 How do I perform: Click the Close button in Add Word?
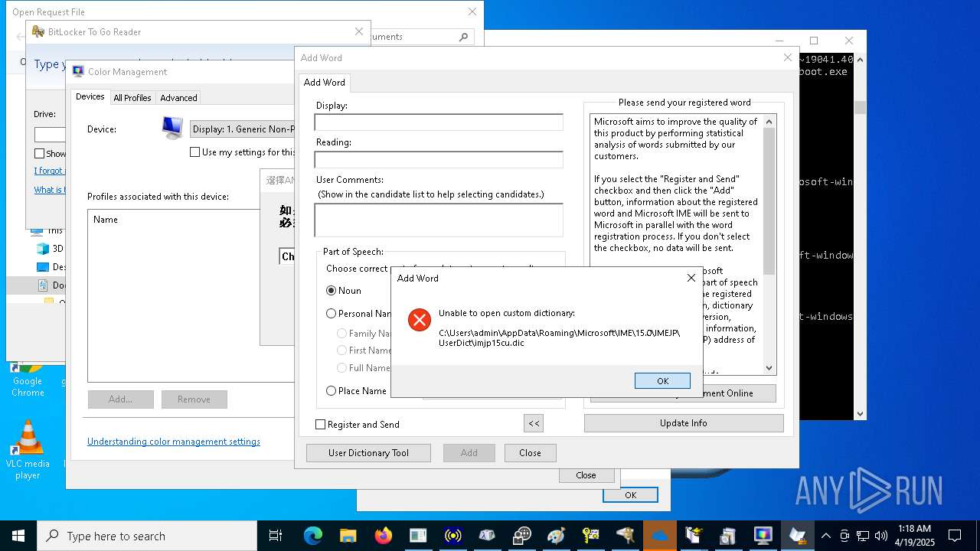[x=530, y=453]
